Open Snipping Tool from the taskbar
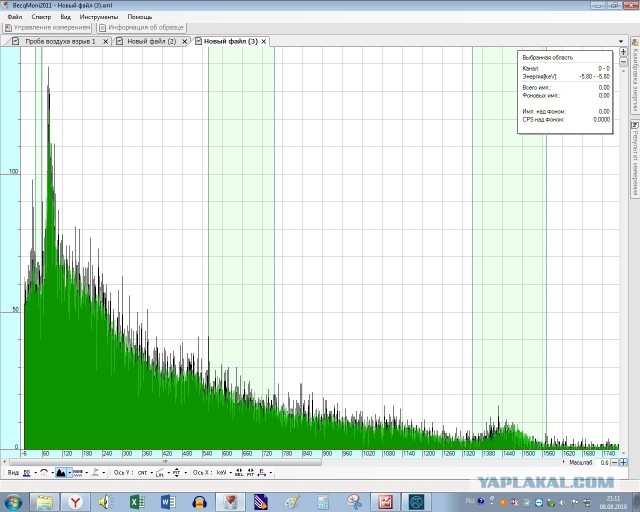This screenshot has width=640, height=512. [354, 502]
